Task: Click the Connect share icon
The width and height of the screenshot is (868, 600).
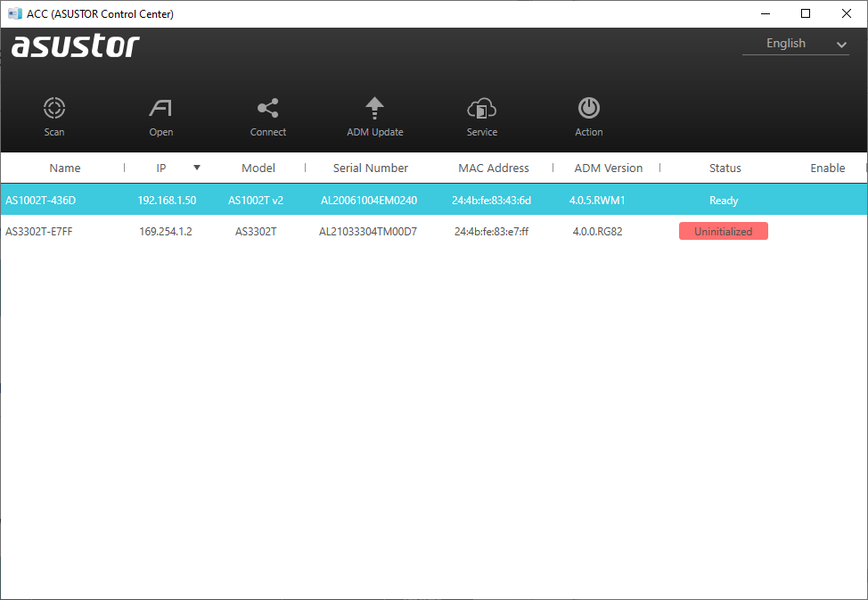Action: point(268,108)
